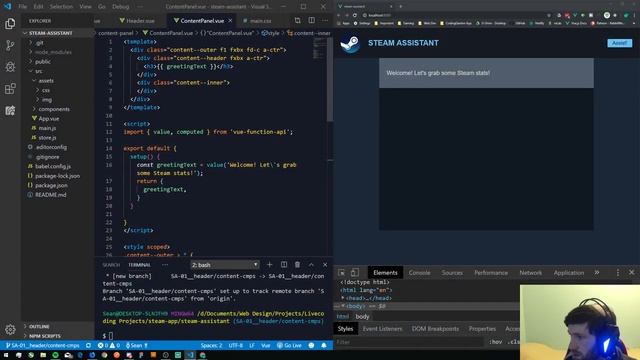The height and width of the screenshot is (360, 640).
Task: Toggle the device toolbar in DevTools
Action: pyautogui.click(x=355, y=272)
